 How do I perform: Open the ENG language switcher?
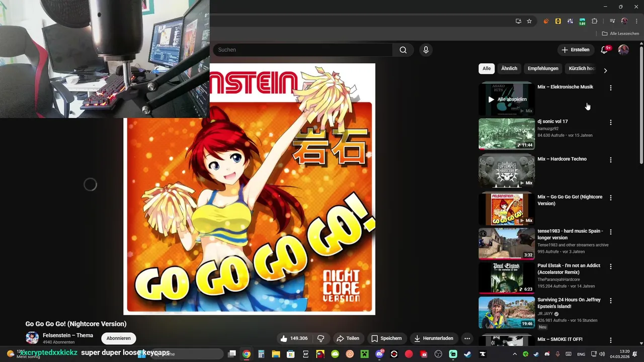(x=581, y=354)
